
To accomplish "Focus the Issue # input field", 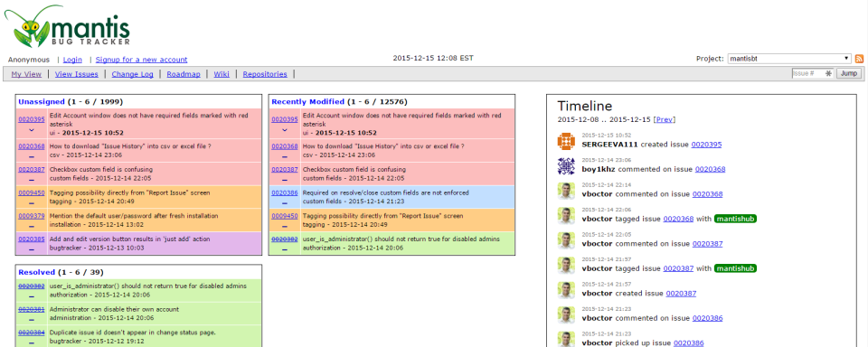I will coord(812,73).
